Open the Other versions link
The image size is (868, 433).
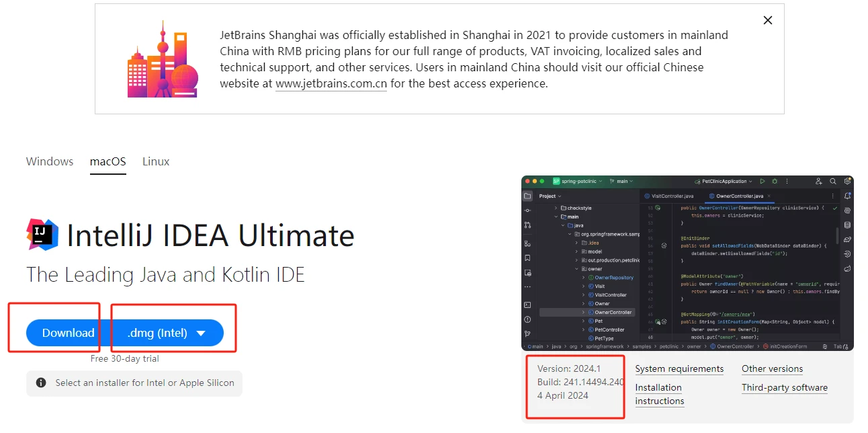pos(772,368)
